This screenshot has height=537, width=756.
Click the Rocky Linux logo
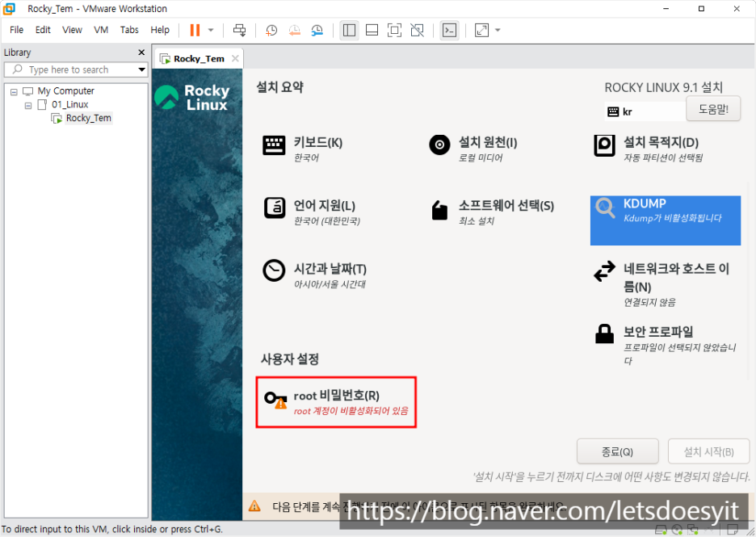(x=192, y=98)
